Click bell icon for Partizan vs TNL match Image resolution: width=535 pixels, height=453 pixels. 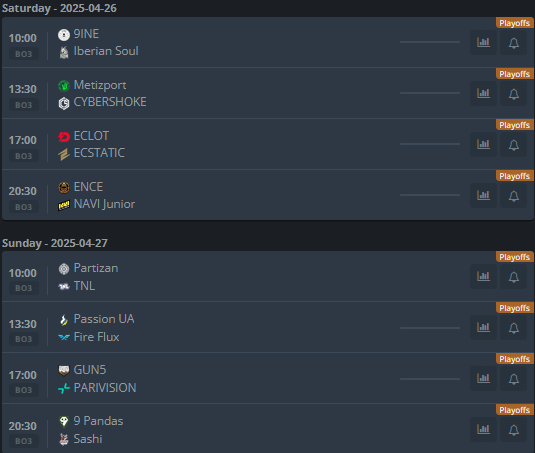[x=514, y=276]
